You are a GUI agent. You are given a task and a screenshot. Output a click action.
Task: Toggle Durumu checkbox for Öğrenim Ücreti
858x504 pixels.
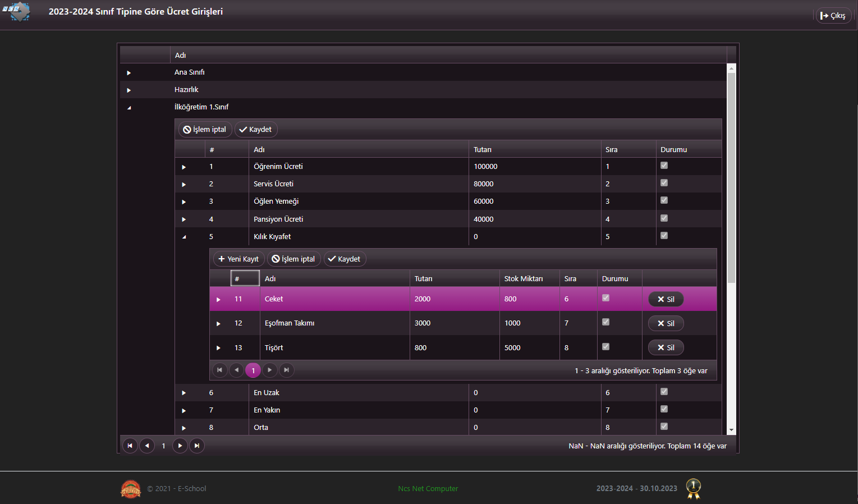tap(664, 166)
